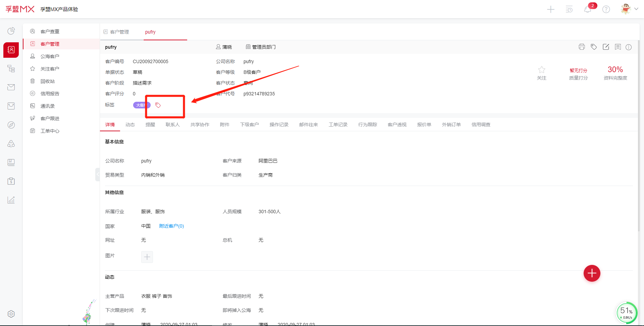Click the red floating plus button
Image resolution: width=644 pixels, height=326 pixels.
592,273
